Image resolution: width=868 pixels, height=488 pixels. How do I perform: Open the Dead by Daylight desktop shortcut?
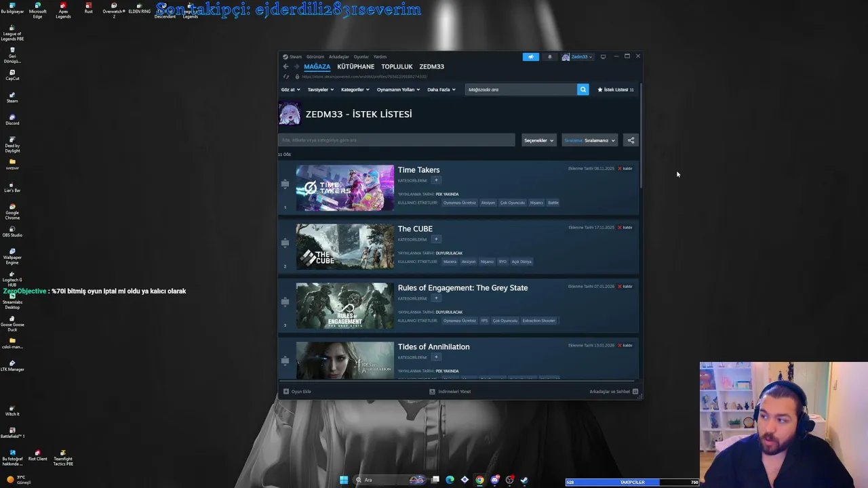coord(12,144)
